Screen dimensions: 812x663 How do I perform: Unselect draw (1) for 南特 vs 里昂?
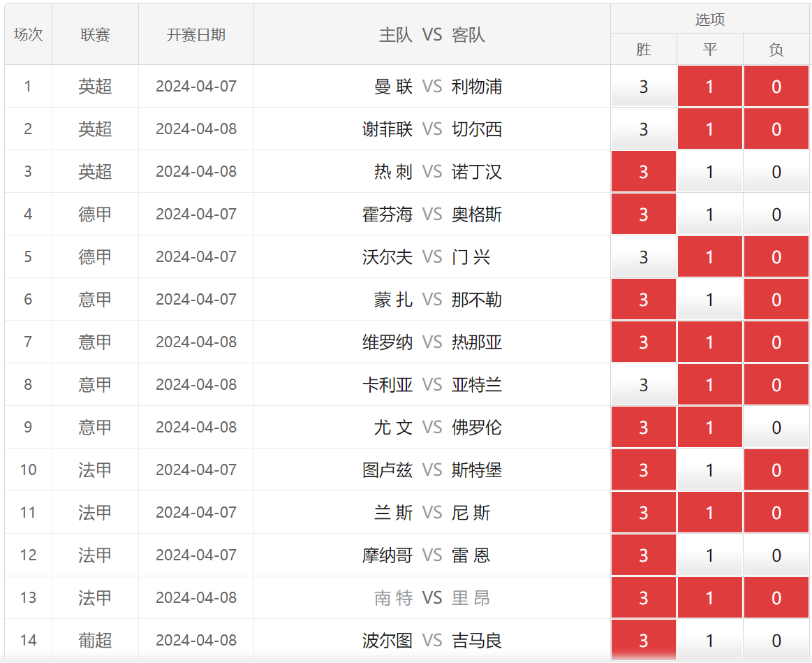pos(709,597)
